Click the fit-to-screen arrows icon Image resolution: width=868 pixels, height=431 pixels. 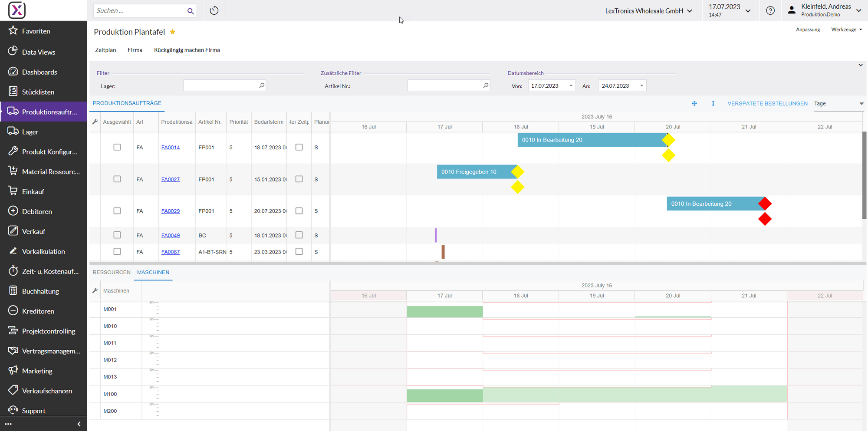(694, 103)
